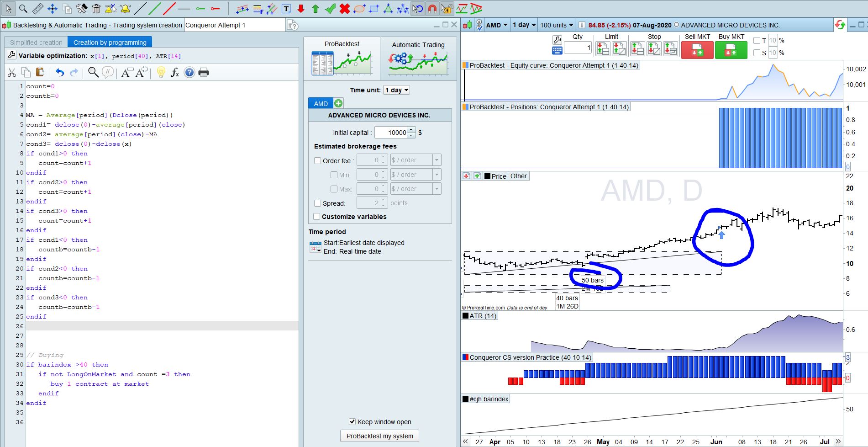Check Customize variables option
This screenshot has height=447, width=868.
tap(317, 216)
